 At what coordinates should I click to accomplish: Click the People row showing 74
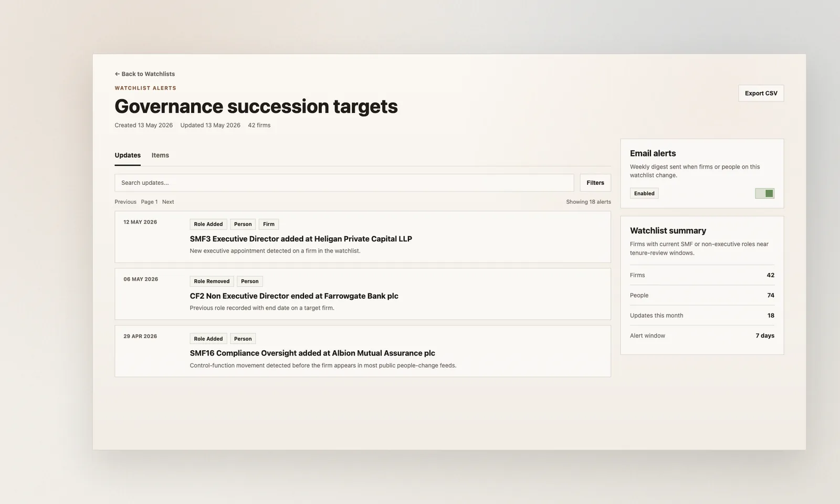[x=702, y=296]
